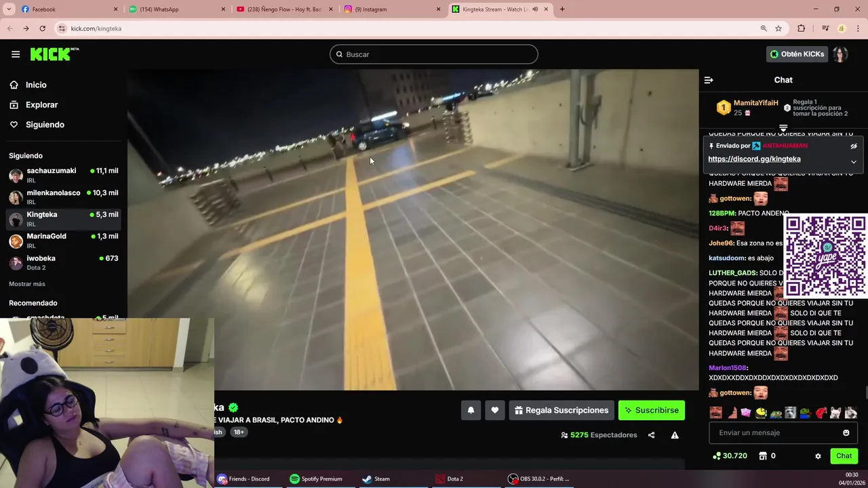
Task: Open a new browser tab
Action: (x=562, y=9)
